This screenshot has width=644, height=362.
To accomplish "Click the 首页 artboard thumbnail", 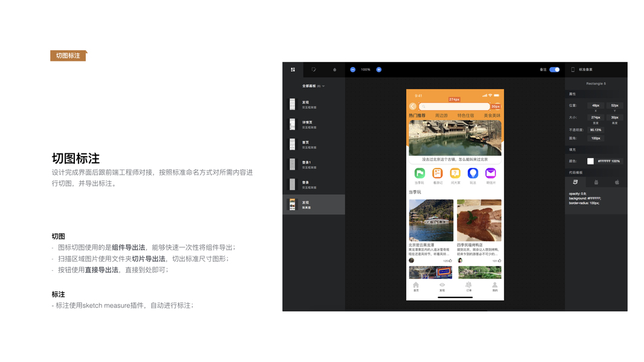I will pos(292,144).
